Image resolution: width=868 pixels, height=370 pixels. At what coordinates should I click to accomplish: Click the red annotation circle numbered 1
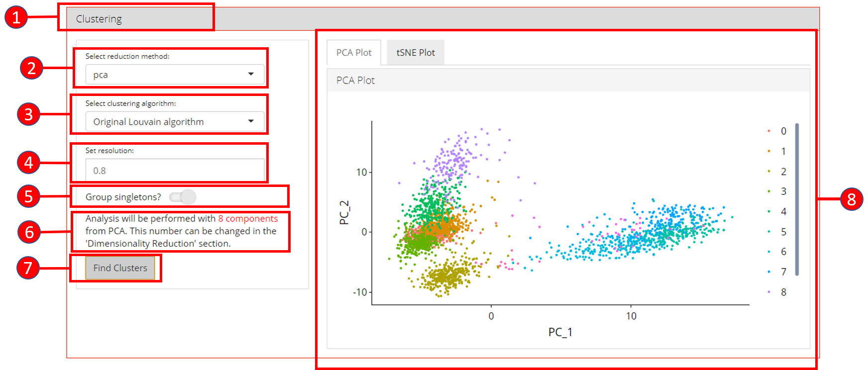tap(16, 17)
